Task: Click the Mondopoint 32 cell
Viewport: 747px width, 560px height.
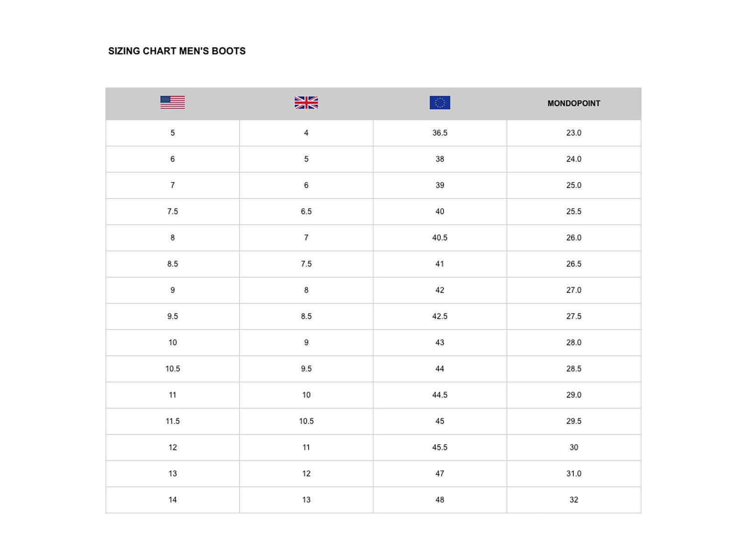Action: pos(574,500)
